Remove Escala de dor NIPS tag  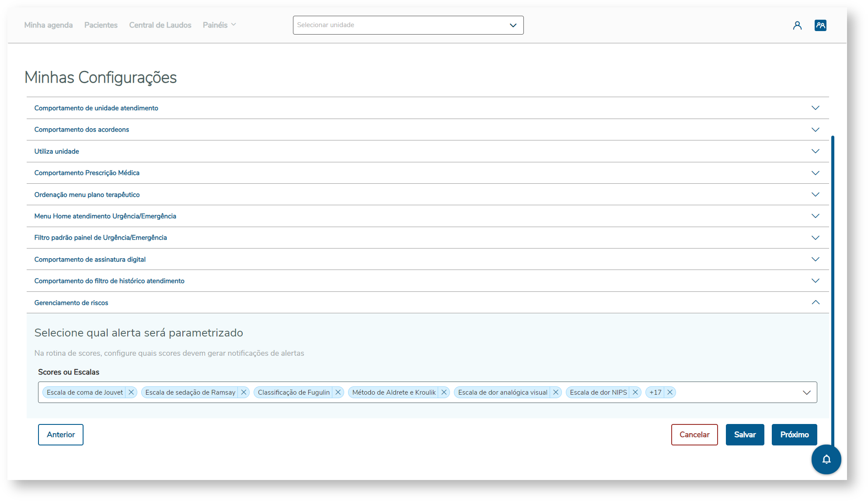(635, 392)
